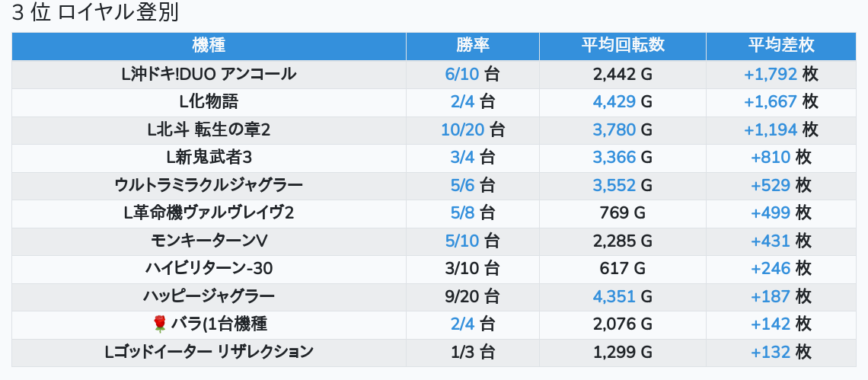Click the L北斗 転生の章2 machine name
868x380 pixels.
coord(209,130)
